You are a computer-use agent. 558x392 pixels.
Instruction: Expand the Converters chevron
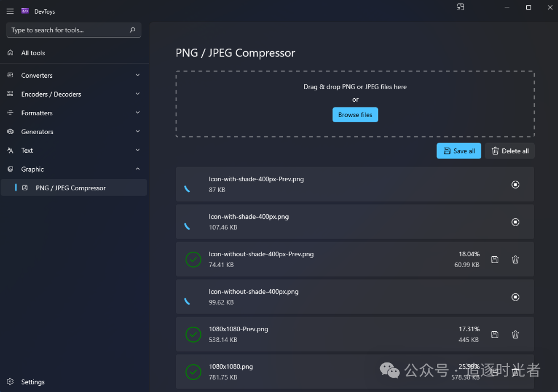click(x=138, y=75)
